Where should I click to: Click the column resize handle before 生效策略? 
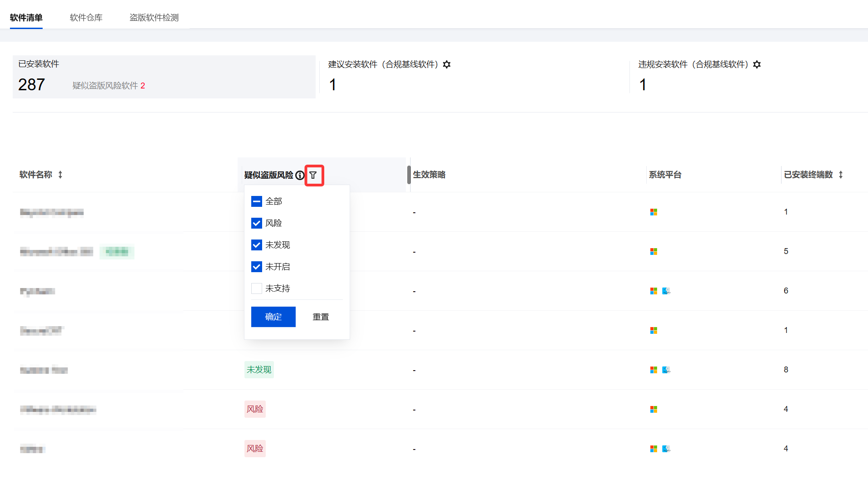pos(409,175)
